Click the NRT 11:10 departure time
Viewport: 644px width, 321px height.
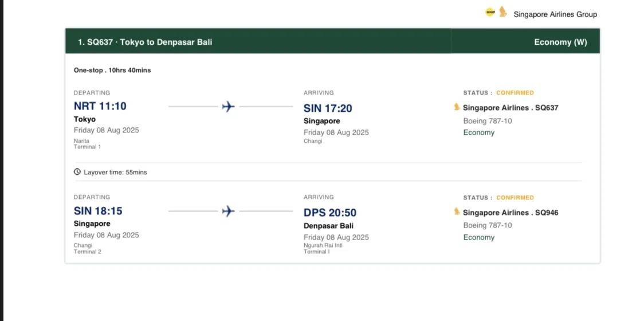click(100, 106)
